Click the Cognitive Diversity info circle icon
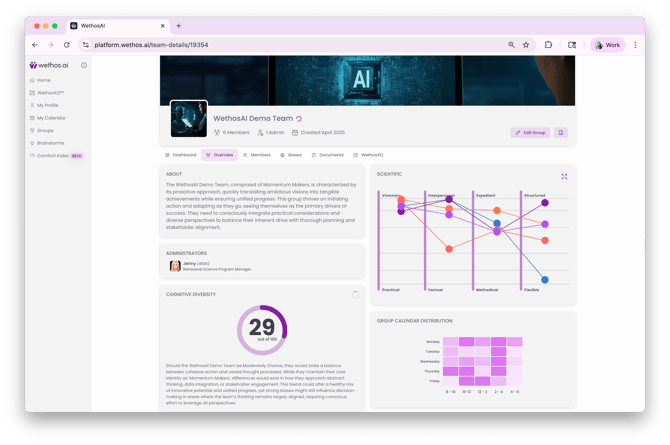670x445 pixels. (x=356, y=294)
